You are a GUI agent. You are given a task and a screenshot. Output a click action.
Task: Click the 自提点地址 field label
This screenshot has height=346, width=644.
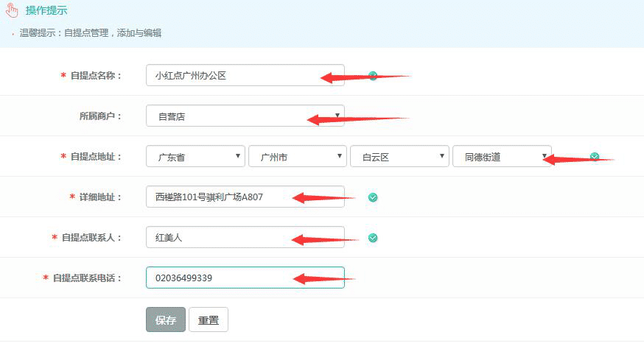click(95, 156)
